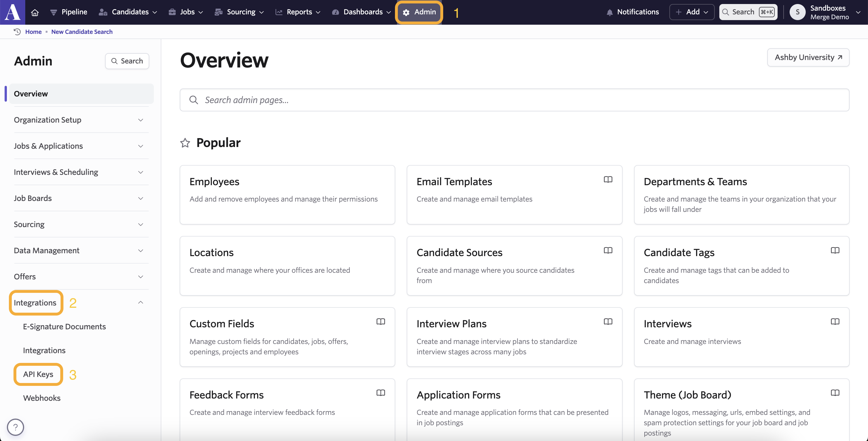Click the home icon in top navigation
The width and height of the screenshot is (868, 441).
click(x=35, y=12)
